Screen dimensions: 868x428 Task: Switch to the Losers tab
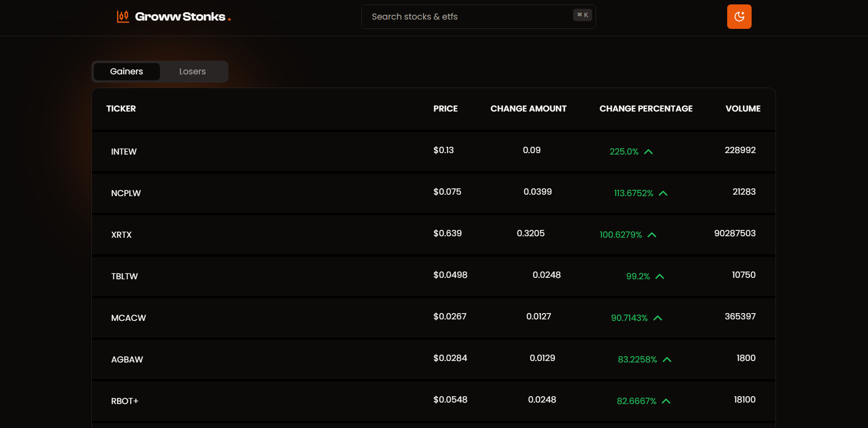point(193,71)
